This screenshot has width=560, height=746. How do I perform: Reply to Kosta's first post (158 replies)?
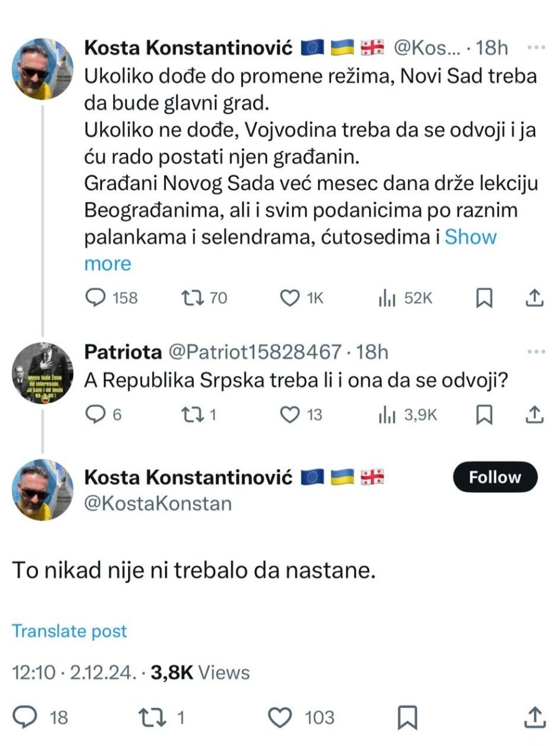(95, 298)
